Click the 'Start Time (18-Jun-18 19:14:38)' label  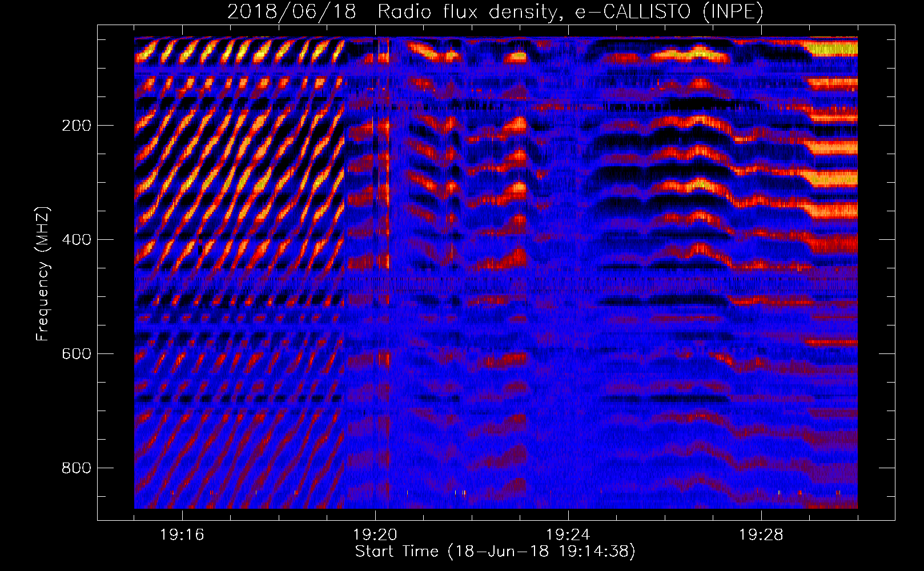[495, 552]
